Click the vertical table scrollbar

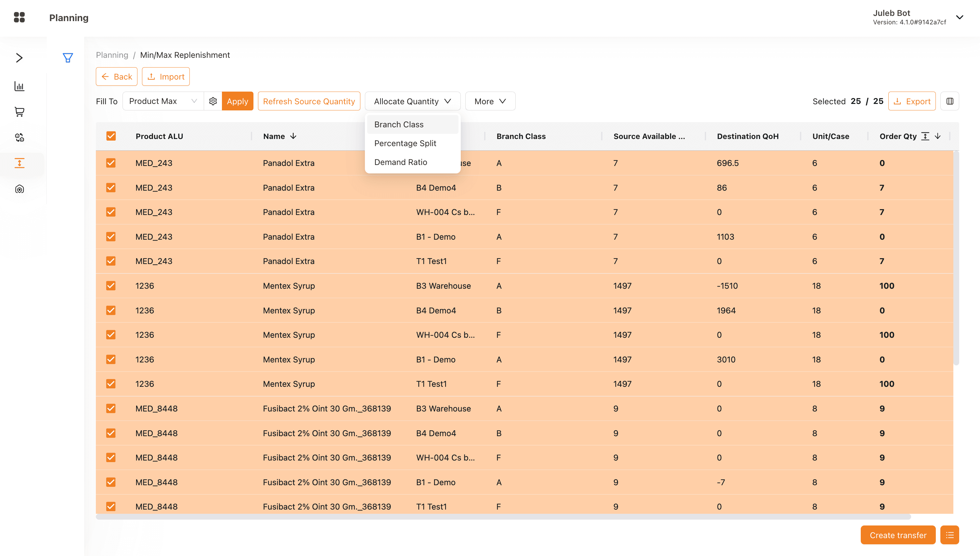tap(956, 258)
